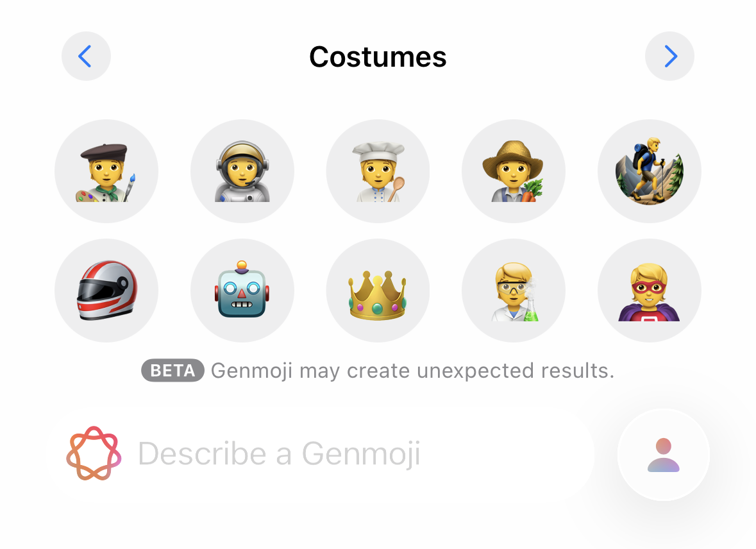Pick the chef costume emoji
Image resolution: width=756 pixels, height=549 pixels.
(378, 171)
